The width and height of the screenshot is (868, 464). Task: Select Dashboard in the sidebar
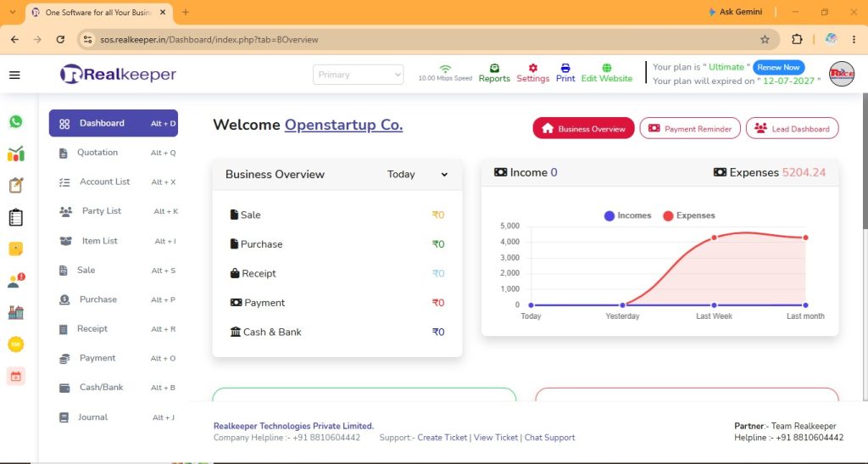(114, 123)
